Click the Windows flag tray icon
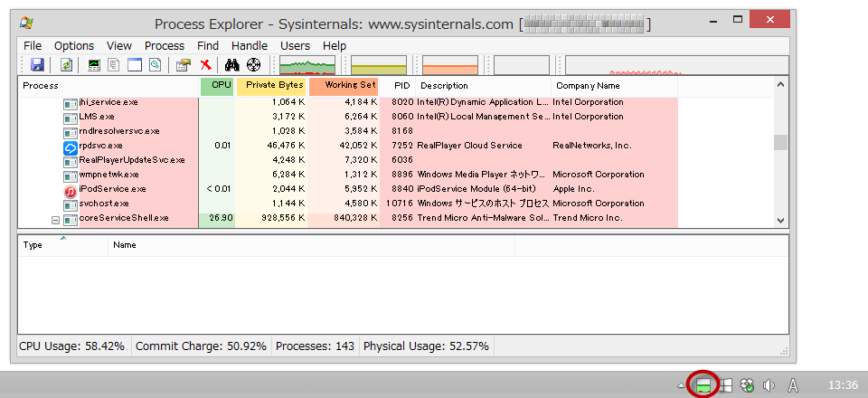Screen dimensions: 868x398 pyautogui.click(x=726, y=384)
